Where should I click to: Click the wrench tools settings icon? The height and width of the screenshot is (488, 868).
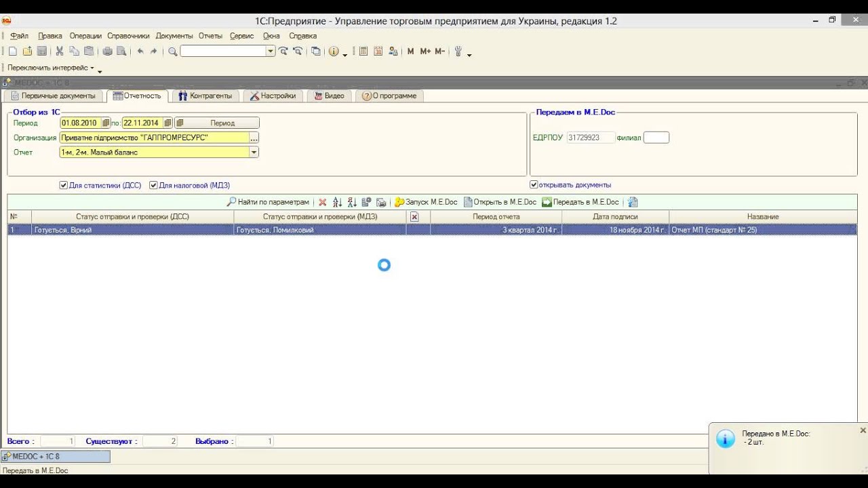[x=458, y=52]
